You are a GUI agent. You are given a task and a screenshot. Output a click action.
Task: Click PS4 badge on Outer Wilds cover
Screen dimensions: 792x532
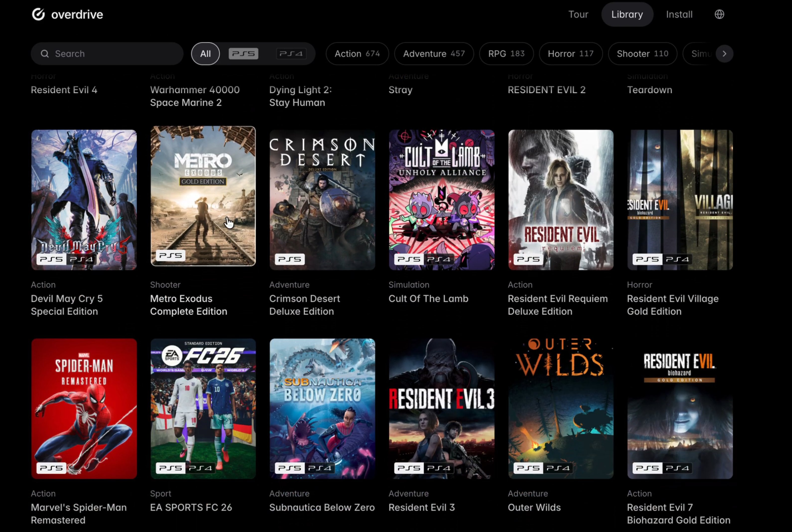point(558,468)
